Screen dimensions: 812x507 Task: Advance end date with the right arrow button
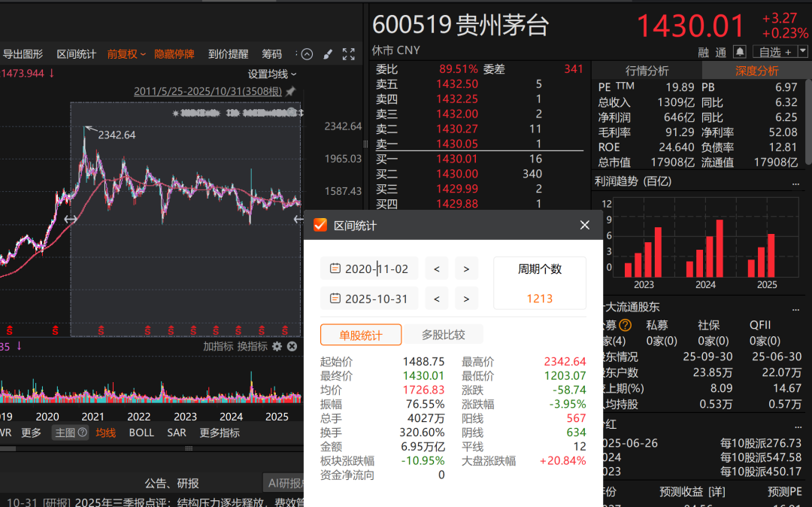click(x=466, y=299)
